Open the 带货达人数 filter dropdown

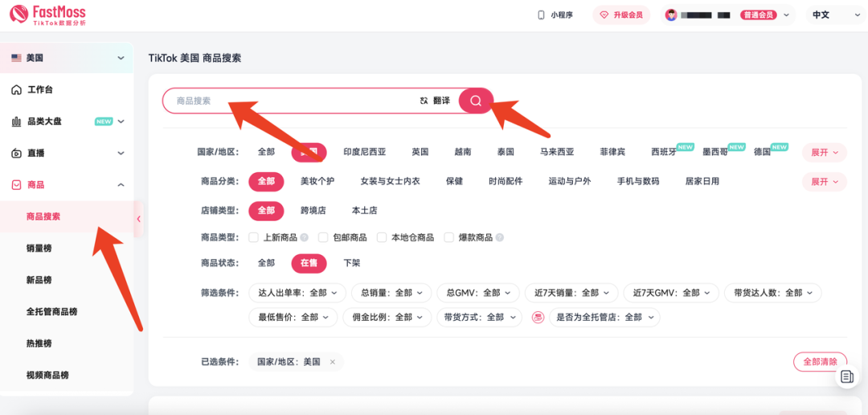pos(773,293)
